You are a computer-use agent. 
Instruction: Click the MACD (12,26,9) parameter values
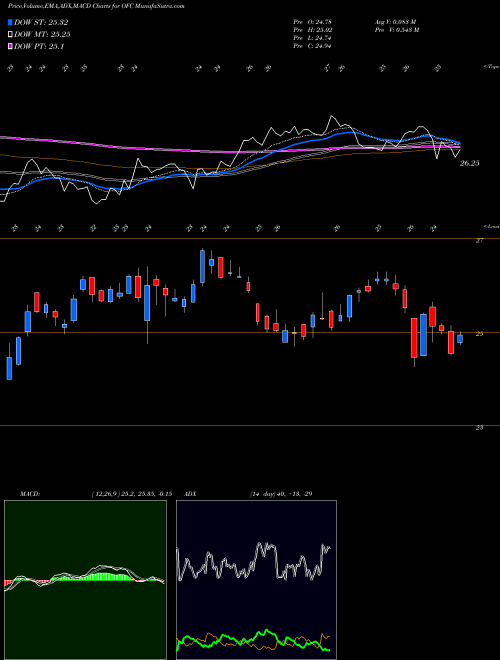pos(131,494)
